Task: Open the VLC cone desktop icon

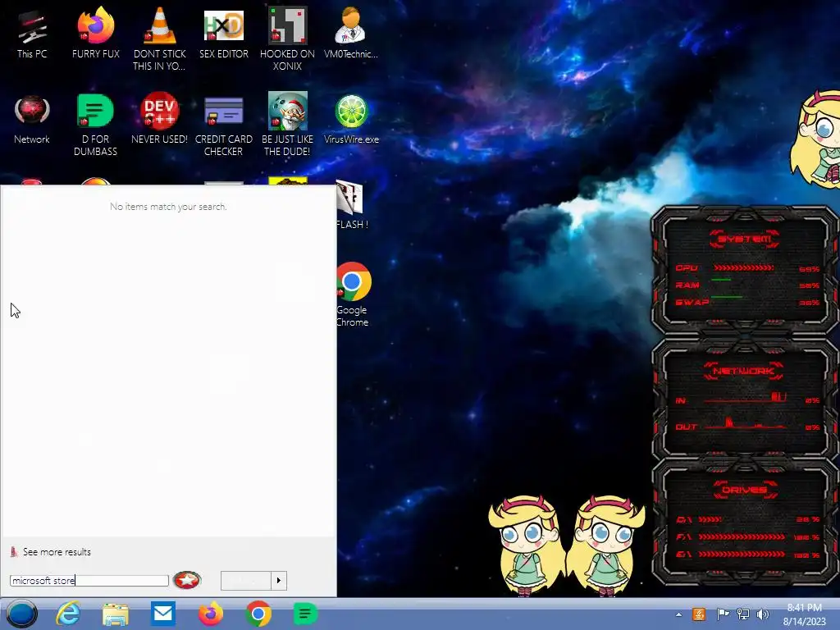Action: [160, 39]
